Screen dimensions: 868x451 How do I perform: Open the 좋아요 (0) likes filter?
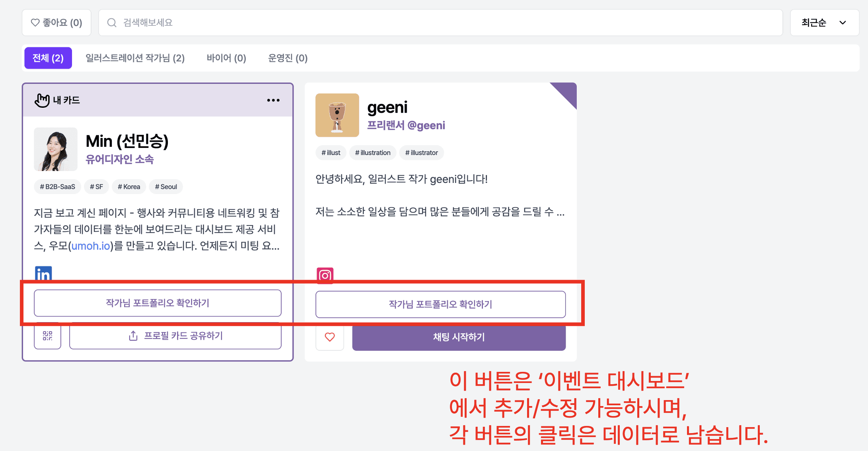coord(56,23)
